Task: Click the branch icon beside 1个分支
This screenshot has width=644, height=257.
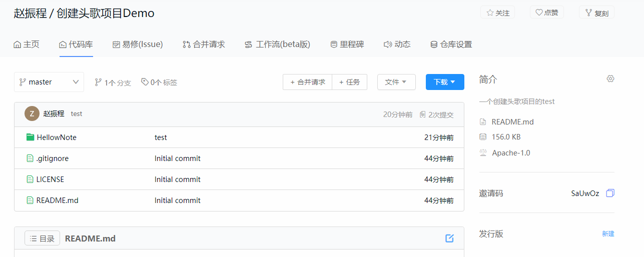Action: [98, 82]
